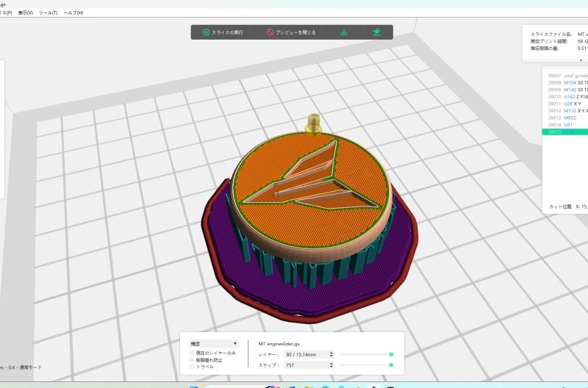Click the download G-code file icon
Image resolution: width=588 pixels, height=388 pixels.
[343, 32]
